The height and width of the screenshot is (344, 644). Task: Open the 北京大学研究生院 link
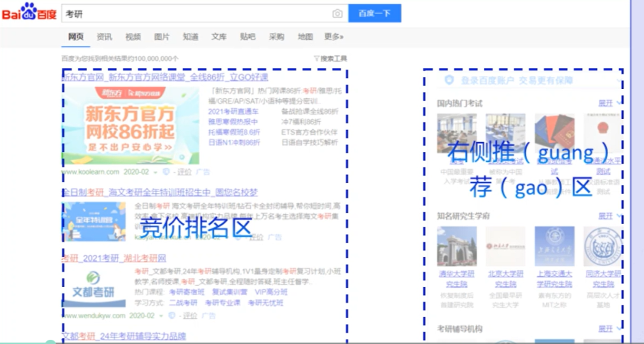(x=505, y=279)
